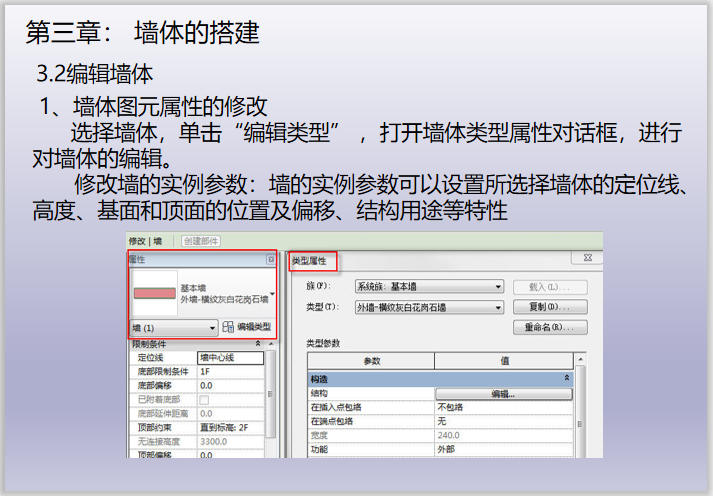
Task: Click the 底部偏移 value field
Action: click(x=230, y=385)
